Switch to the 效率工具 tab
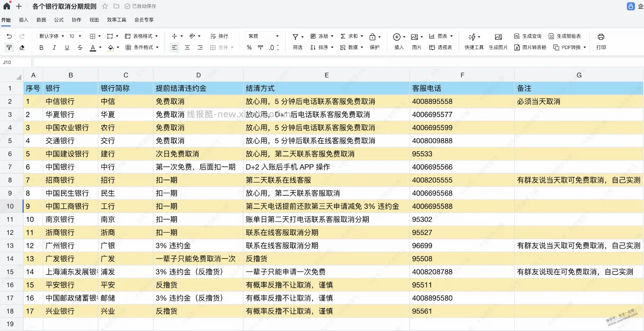 coord(117,20)
